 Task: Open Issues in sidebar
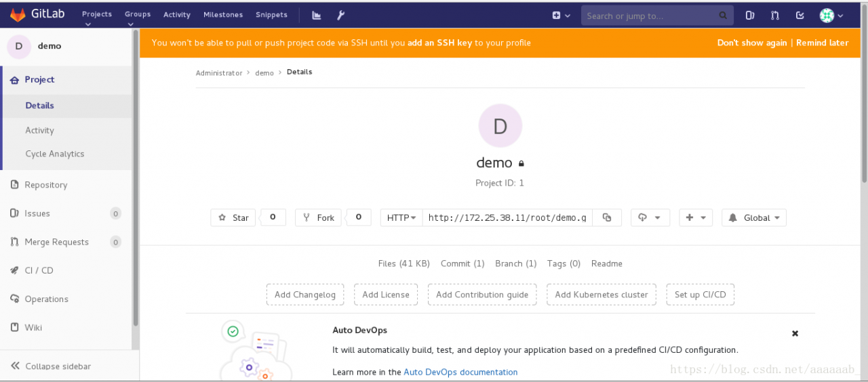[37, 213]
